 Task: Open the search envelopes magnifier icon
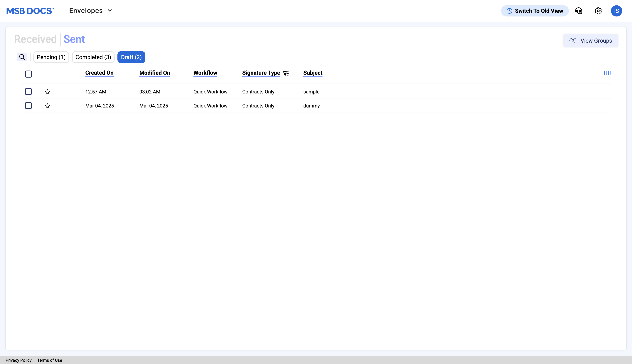[22, 57]
